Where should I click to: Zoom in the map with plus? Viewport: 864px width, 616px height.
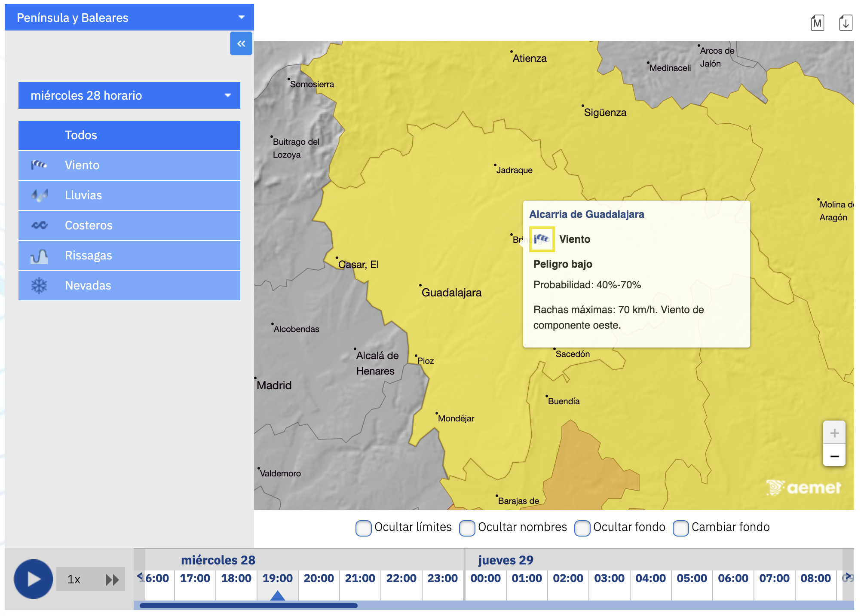click(x=834, y=433)
